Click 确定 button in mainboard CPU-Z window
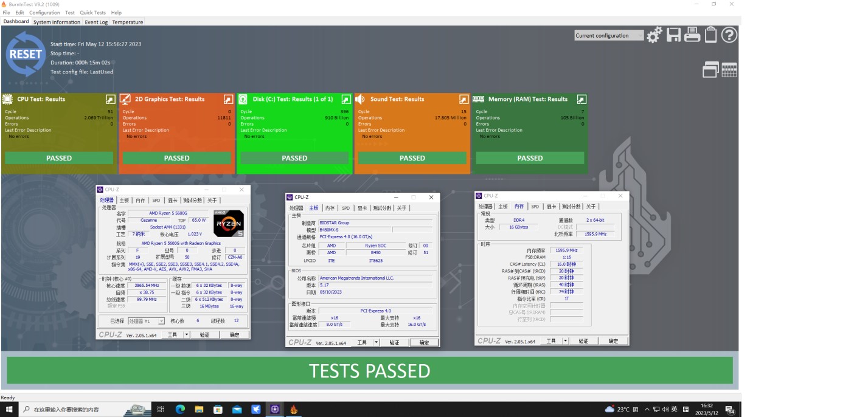 (x=424, y=343)
